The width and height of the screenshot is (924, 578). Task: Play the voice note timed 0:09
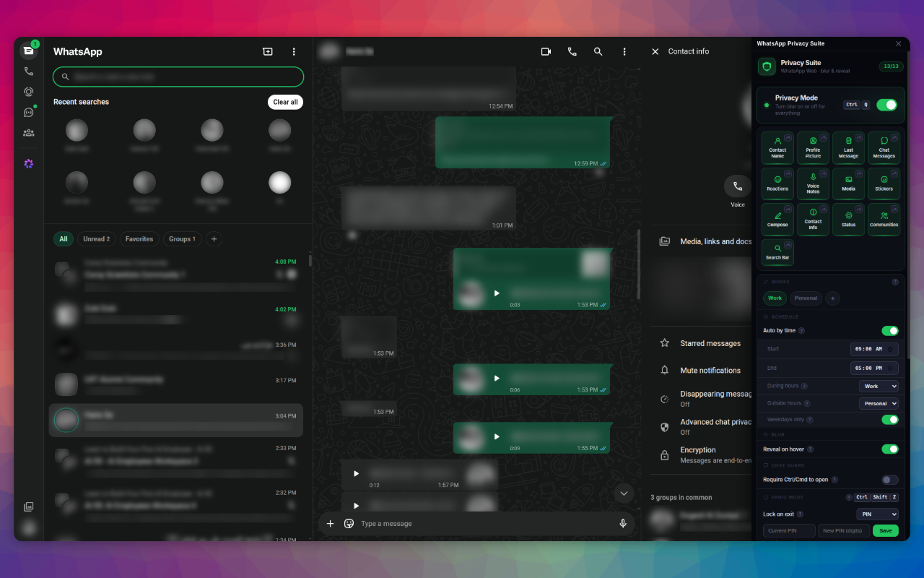[497, 436]
